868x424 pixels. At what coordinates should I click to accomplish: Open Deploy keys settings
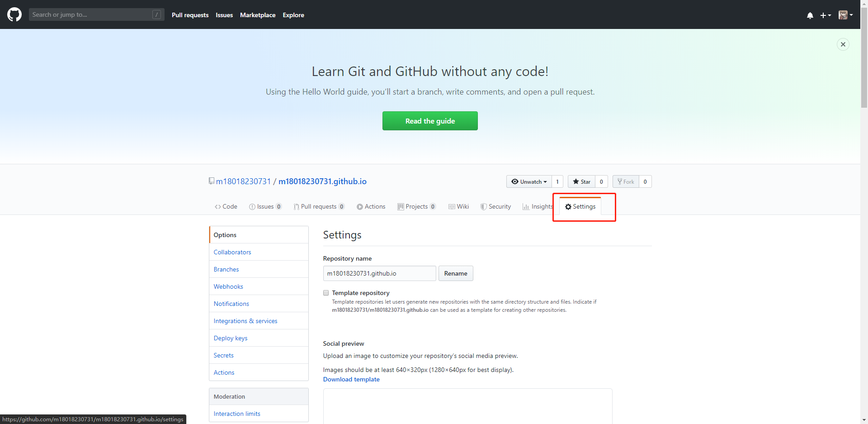click(x=259, y=338)
